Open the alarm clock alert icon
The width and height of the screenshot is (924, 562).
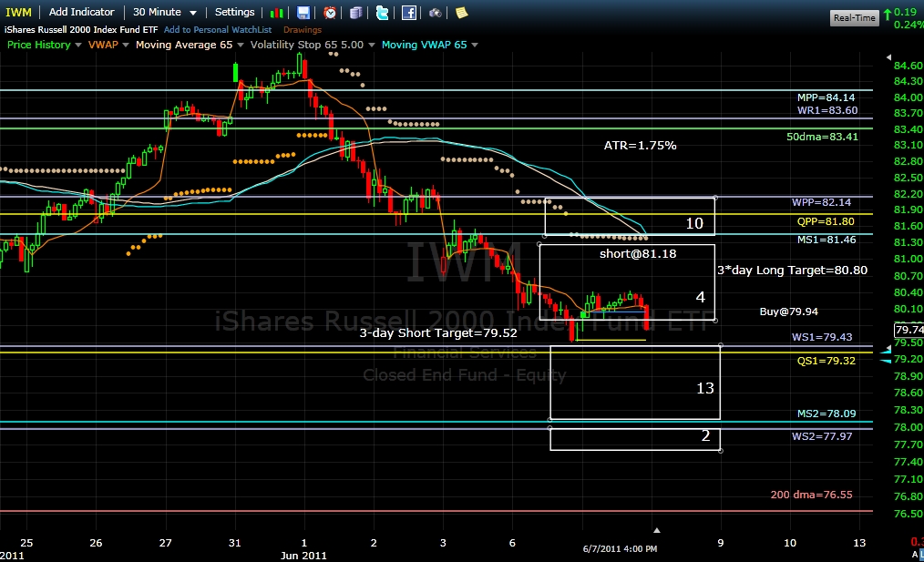330,13
